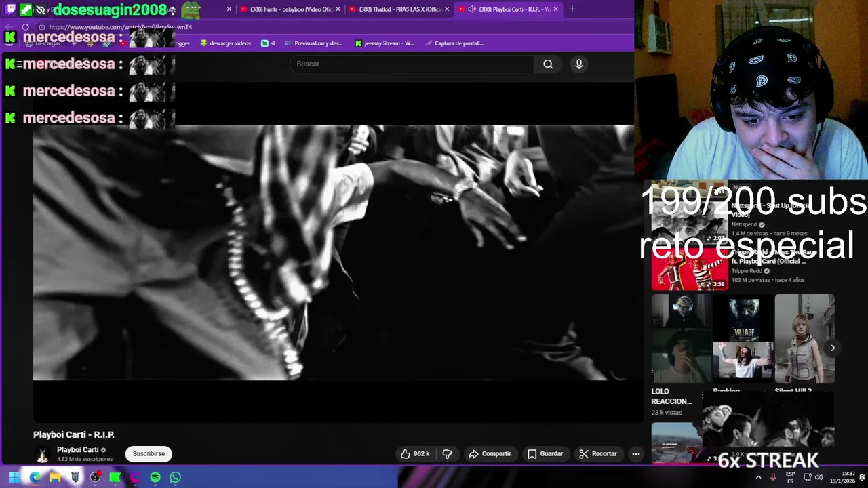Like the video showing 962 k

415,453
